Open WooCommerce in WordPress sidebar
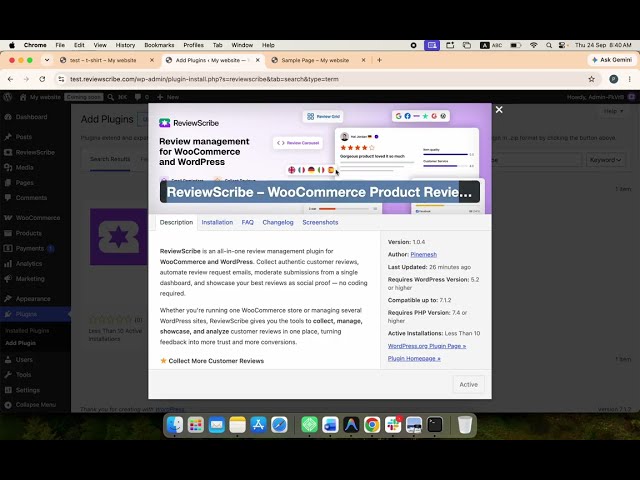The height and width of the screenshot is (480, 640). tap(36, 218)
